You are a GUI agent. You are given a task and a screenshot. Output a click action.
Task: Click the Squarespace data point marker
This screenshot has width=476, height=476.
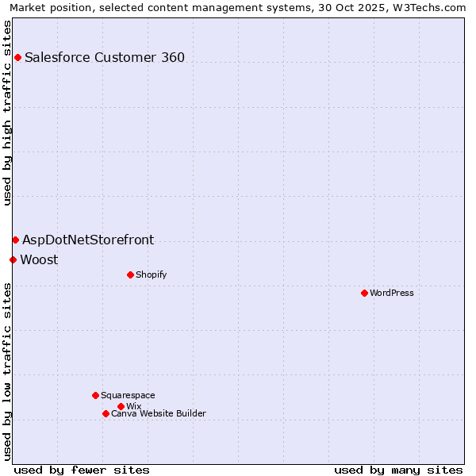click(95, 395)
